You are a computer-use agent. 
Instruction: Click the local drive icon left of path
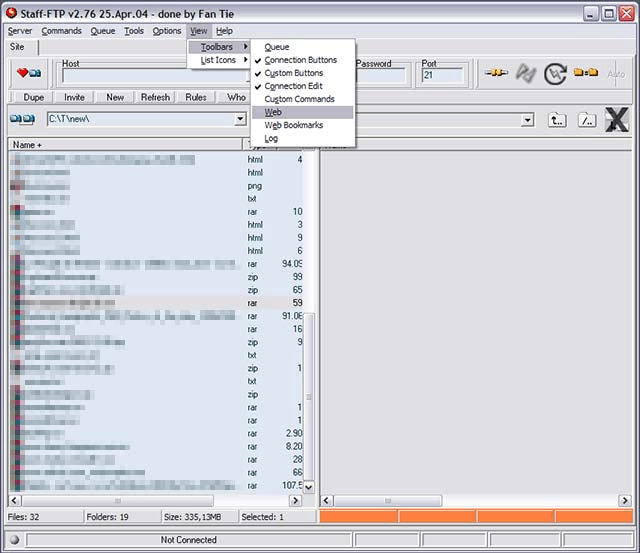pos(22,120)
